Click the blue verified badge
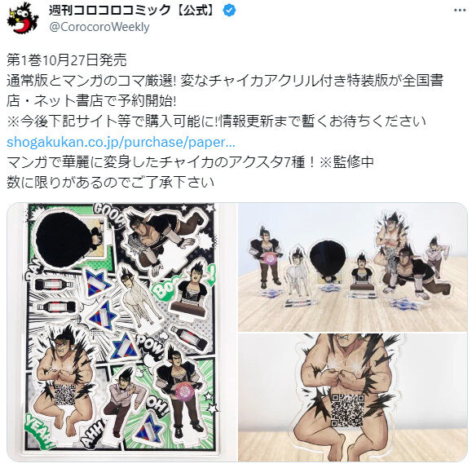Viewport: 476px width, 468px height. pyautogui.click(x=229, y=11)
